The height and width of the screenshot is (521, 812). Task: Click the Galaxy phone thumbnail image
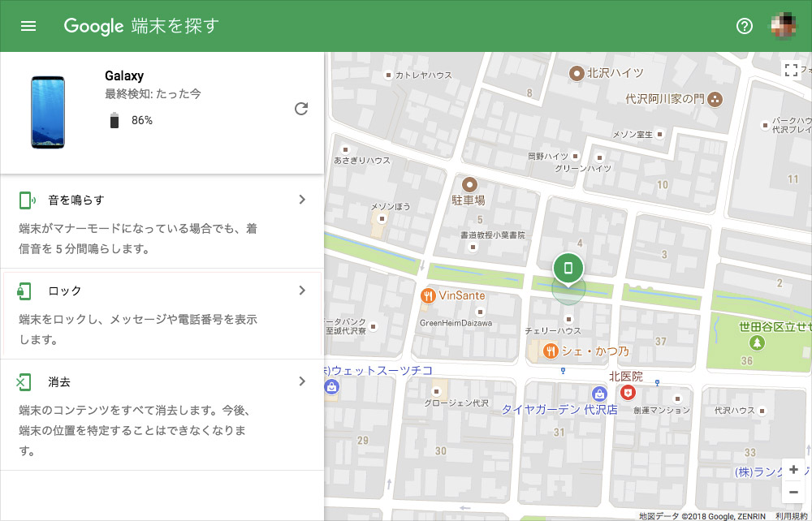point(48,112)
